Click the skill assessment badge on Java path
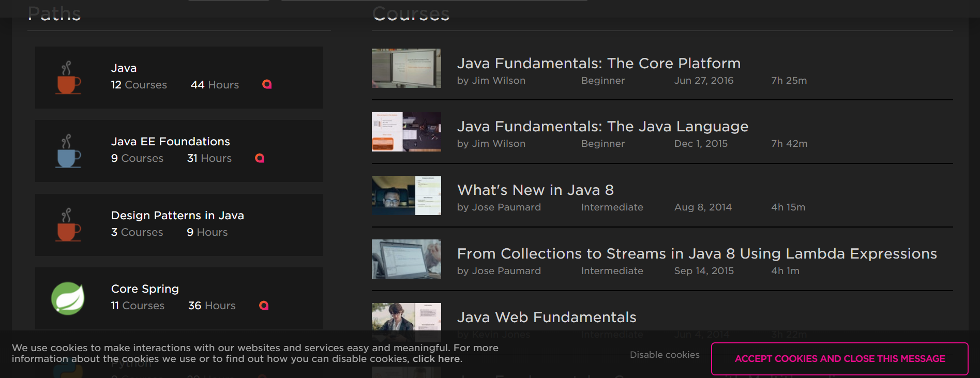 click(x=267, y=84)
